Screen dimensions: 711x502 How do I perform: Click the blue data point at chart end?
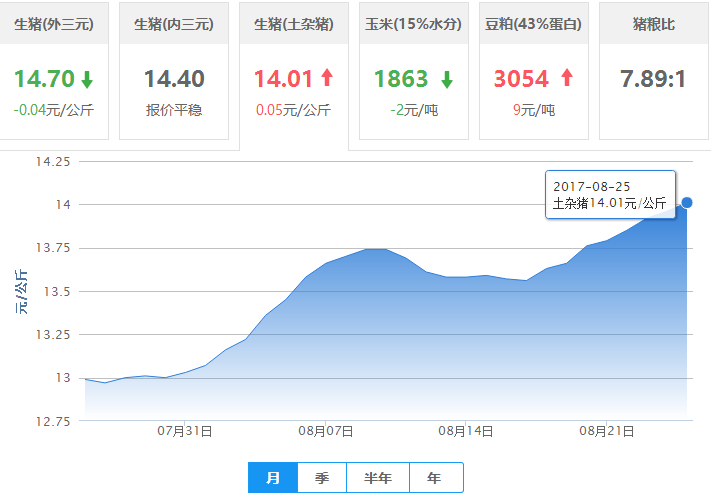(x=686, y=202)
